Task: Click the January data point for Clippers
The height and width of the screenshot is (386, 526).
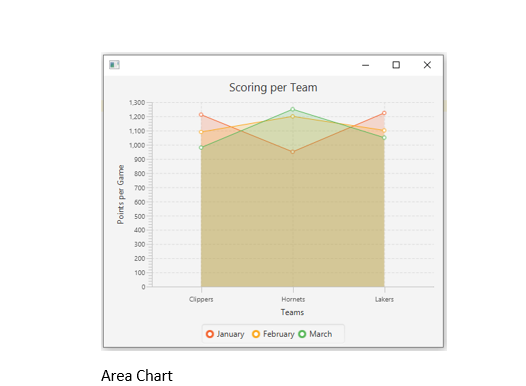Action: [x=201, y=115]
